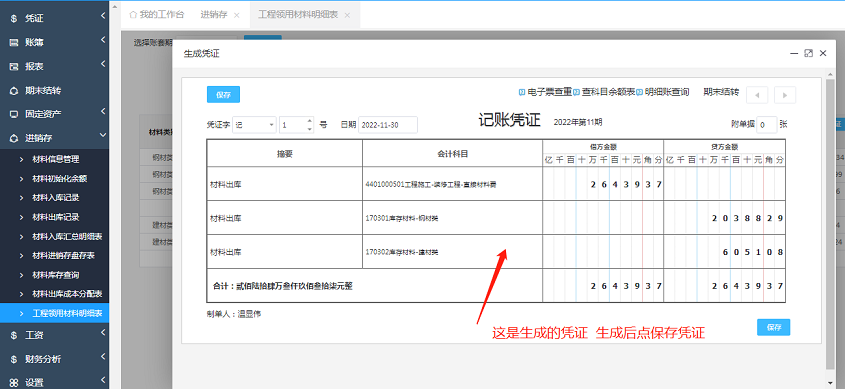The width and height of the screenshot is (845, 389).
Task: Go to next voucher with right arrow
Action: [785, 95]
